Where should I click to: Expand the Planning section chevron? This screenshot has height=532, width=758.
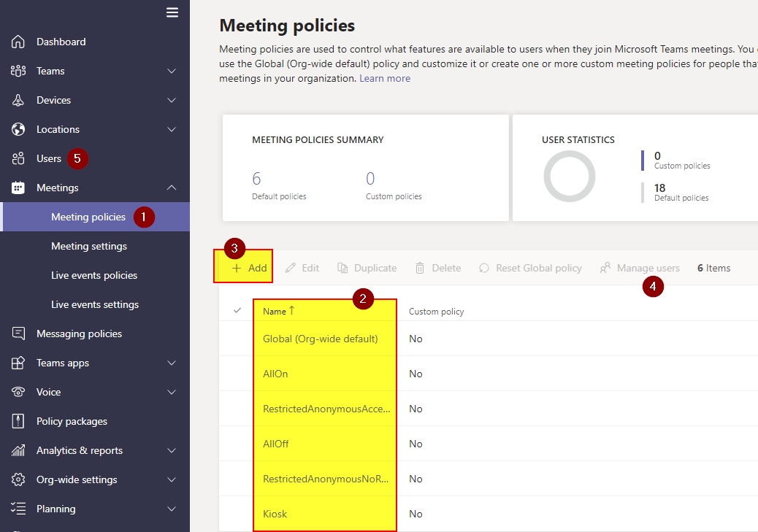click(x=172, y=509)
